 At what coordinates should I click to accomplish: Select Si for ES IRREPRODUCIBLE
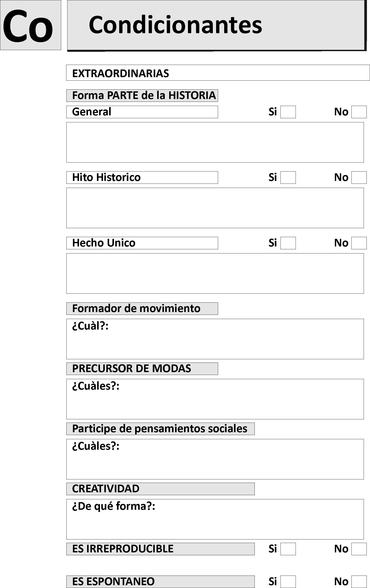click(x=288, y=549)
